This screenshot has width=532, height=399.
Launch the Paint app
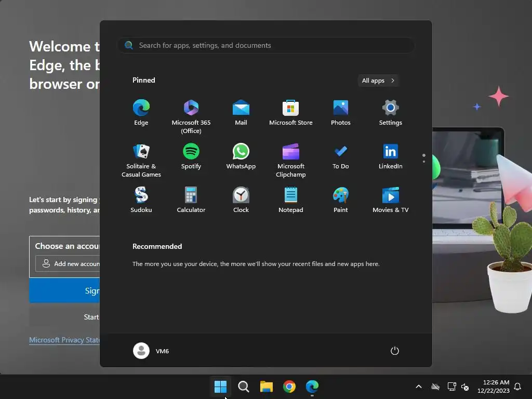341,200
